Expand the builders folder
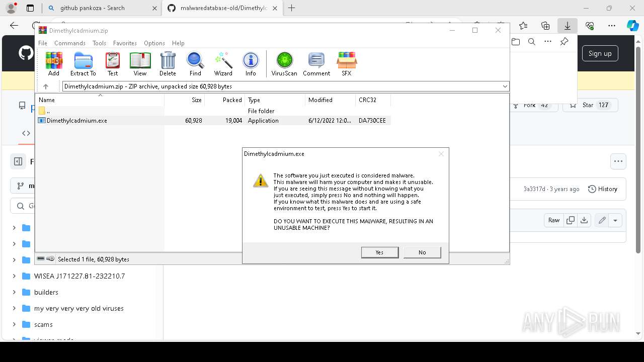Image resolution: width=644 pixels, height=362 pixels. pyautogui.click(x=14, y=292)
